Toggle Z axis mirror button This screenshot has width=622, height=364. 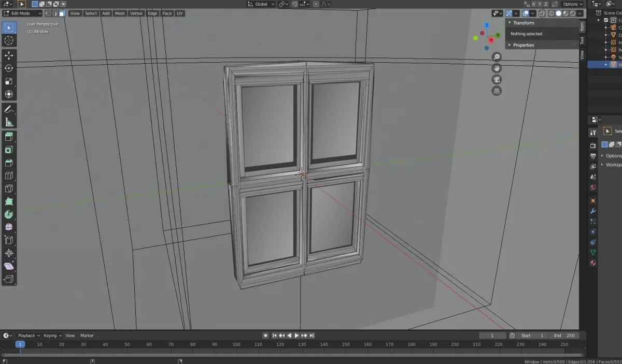pyautogui.click(x=547, y=4)
